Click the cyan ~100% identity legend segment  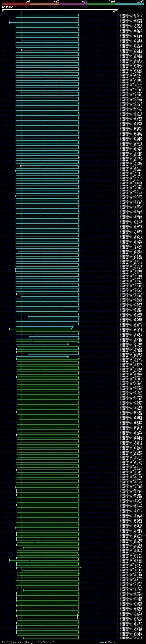[x=130, y=4]
